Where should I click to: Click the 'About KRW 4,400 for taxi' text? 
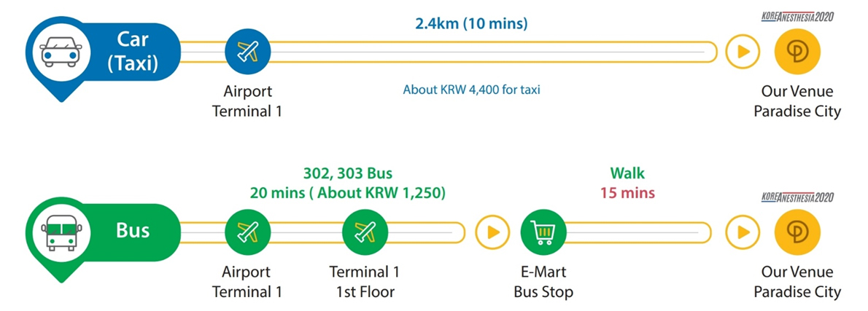pyautogui.click(x=472, y=90)
